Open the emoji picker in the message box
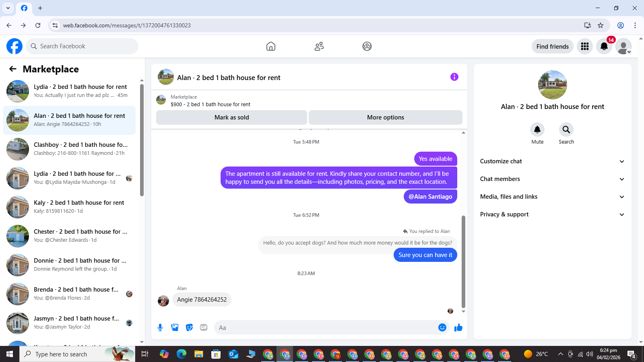 (442, 327)
